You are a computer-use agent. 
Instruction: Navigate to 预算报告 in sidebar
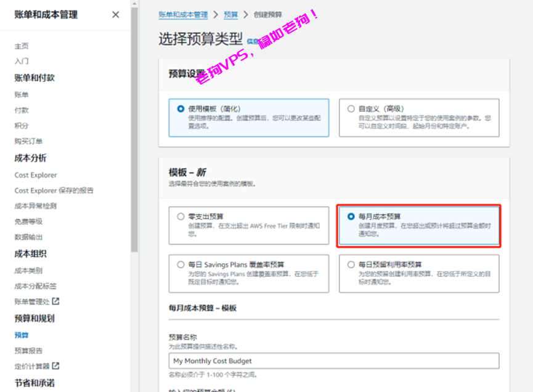pyautogui.click(x=28, y=351)
